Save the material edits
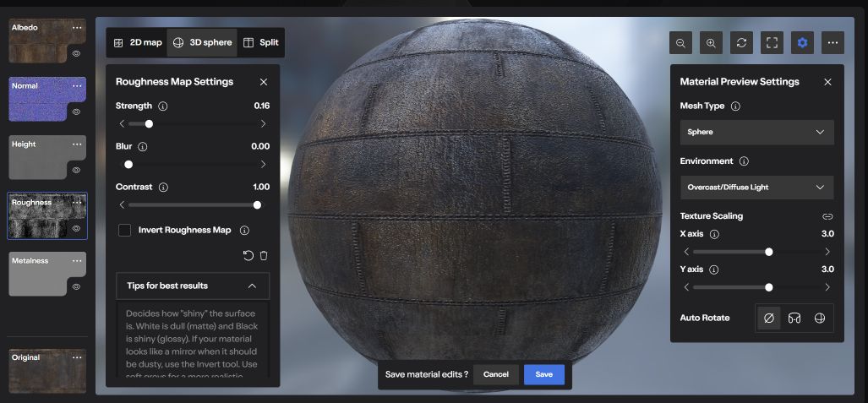 coord(544,375)
